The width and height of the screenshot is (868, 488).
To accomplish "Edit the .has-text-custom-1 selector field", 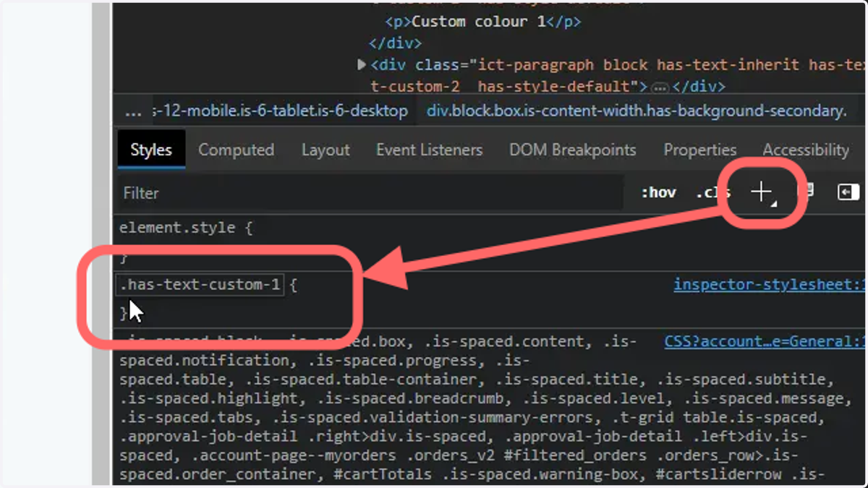I will pos(200,284).
